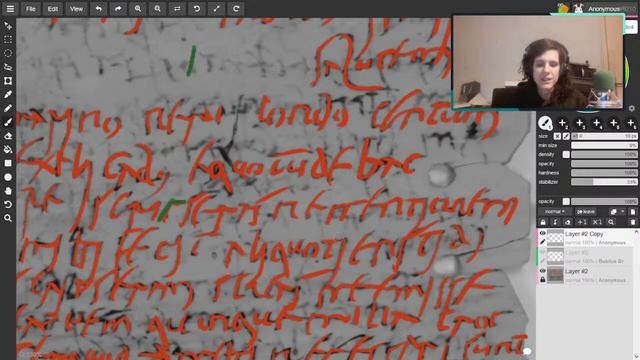The image size is (640, 360).
Task: Add brush preset in slot 2
Action: pos(562,123)
